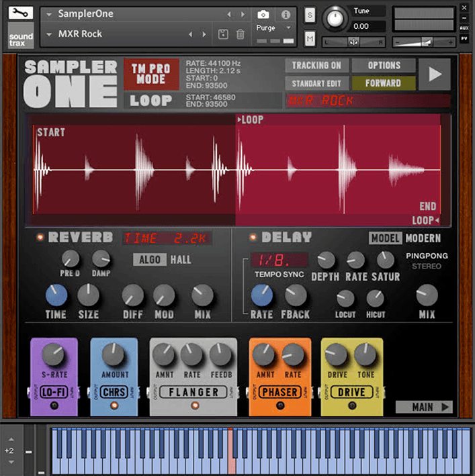Shift keyboard octave down arrow
The image size is (475, 476).
11,463
